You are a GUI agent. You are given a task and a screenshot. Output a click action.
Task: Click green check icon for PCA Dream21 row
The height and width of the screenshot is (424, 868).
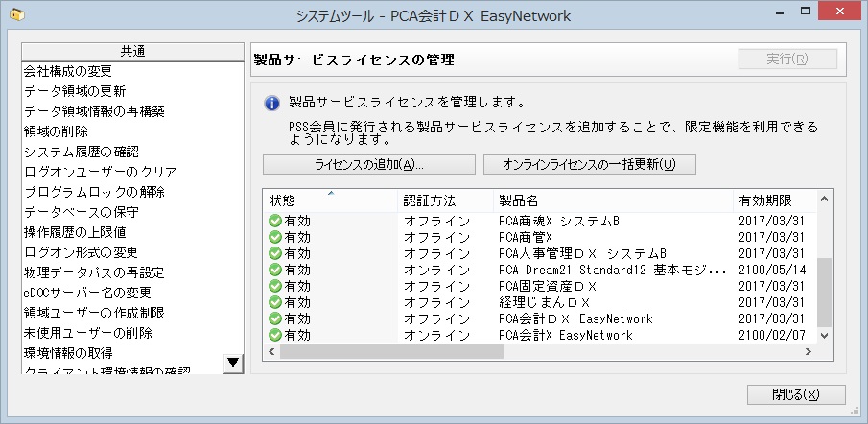click(275, 270)
